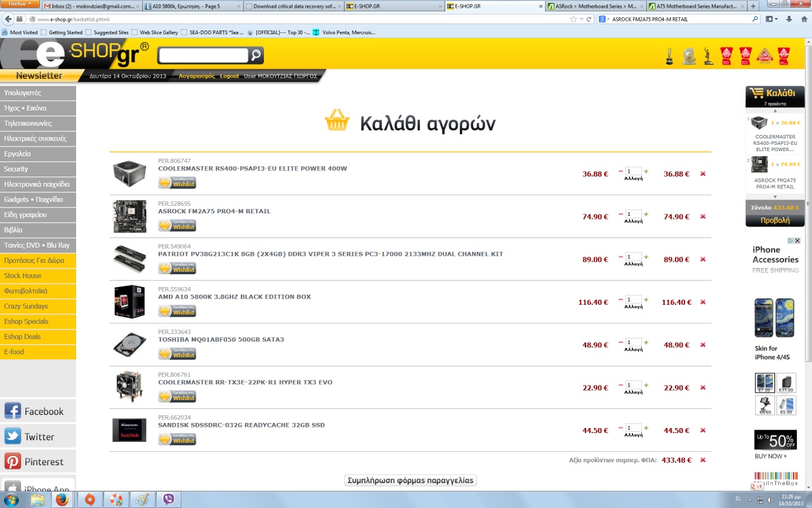Open Twitter social link

click(38, 437)
